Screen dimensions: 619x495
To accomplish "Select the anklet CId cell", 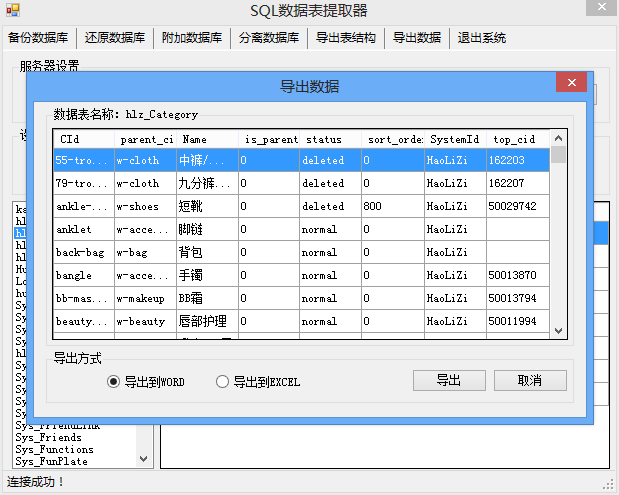I will click(x=84, y=229).
